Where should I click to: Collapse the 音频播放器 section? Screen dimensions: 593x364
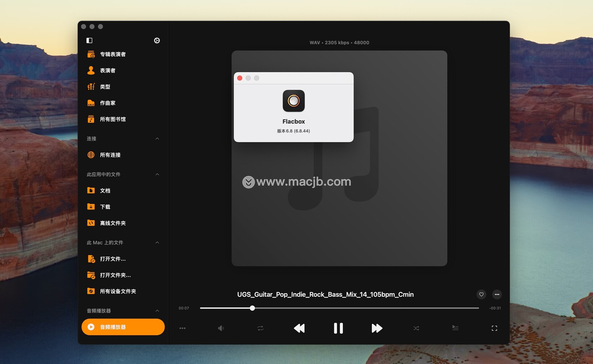(157, 311)
